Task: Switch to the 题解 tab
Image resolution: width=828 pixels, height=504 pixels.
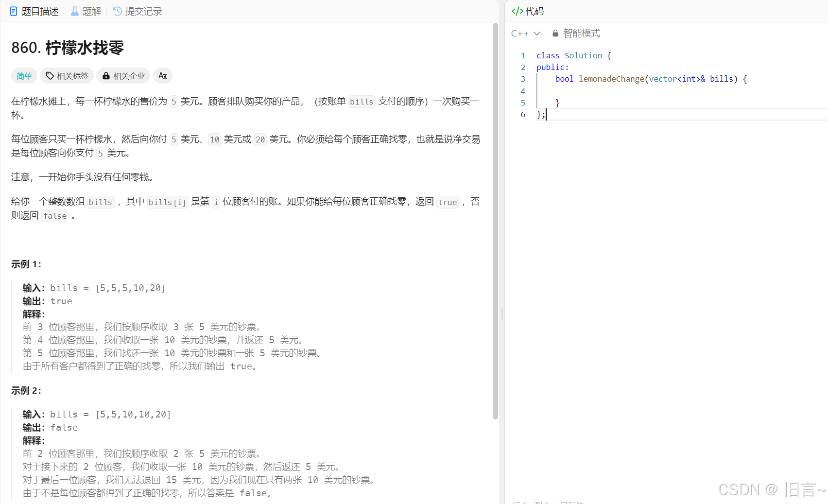Action: click(x=91, y=11)
